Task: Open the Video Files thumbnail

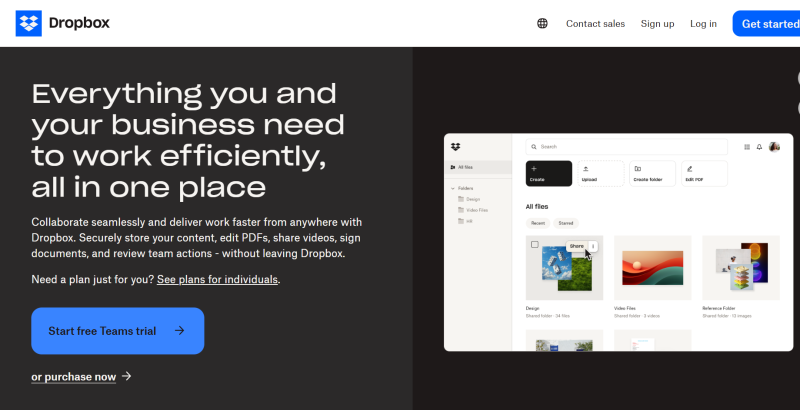Action: 653,268
